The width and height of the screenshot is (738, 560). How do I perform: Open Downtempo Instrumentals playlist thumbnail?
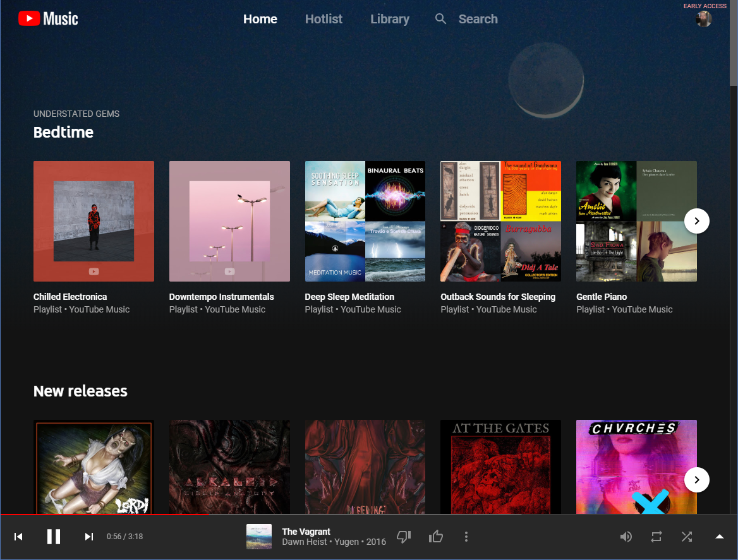click(x=229, y=222)
